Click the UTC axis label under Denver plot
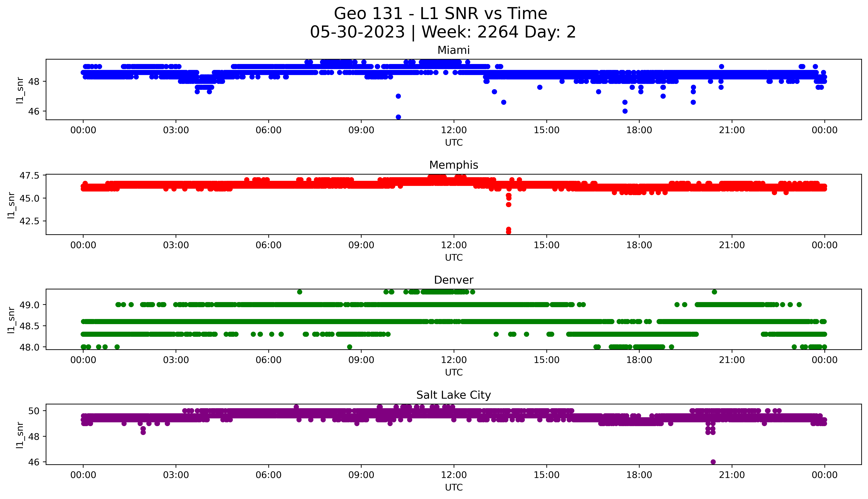The height and width of the screenshot is (499, 868). (x=454, y=372)
